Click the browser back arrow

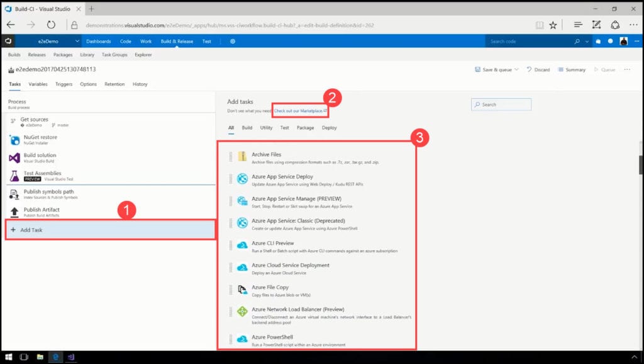tap(11, 25)
